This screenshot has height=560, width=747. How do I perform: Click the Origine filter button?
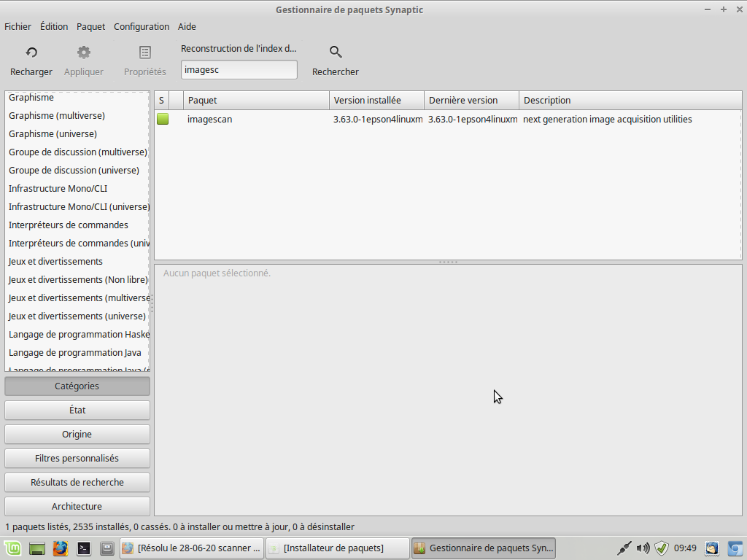tap(77, 435)
